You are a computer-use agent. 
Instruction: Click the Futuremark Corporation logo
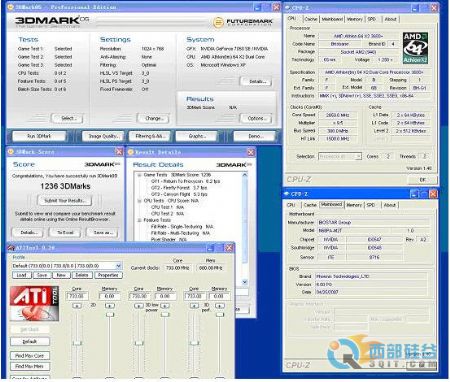pos(243,22)
